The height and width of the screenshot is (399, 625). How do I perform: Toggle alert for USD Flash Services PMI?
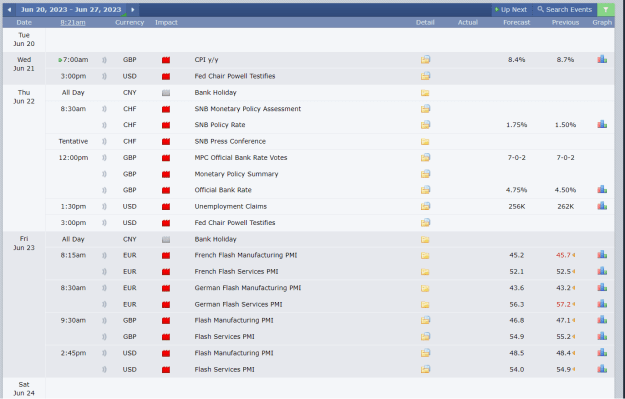pyautogui.click(x=104, y=370)
